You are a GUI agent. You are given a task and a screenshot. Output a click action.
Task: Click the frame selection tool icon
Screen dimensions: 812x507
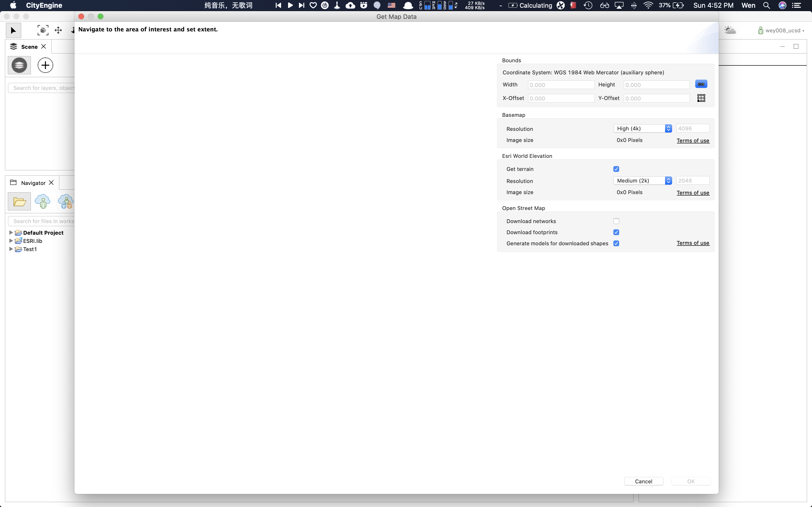coord(43,30)
